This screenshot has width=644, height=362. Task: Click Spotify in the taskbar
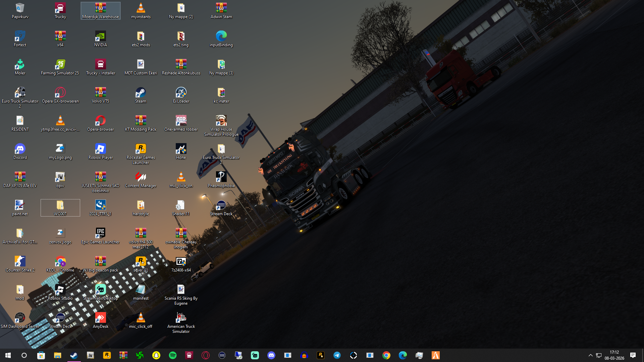[x=173, y=355]
